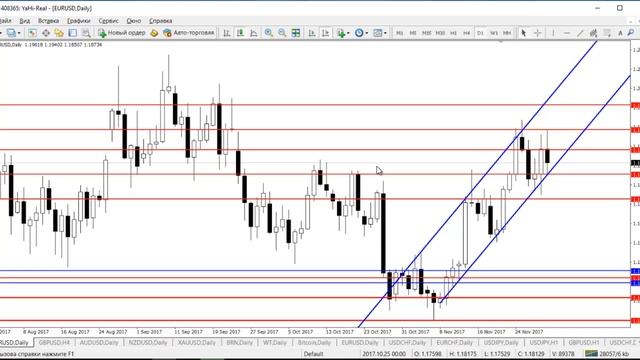640x360 pixels.
Task: Click the connection status 28057/6 kb indicator
Action: click(607, 354)
